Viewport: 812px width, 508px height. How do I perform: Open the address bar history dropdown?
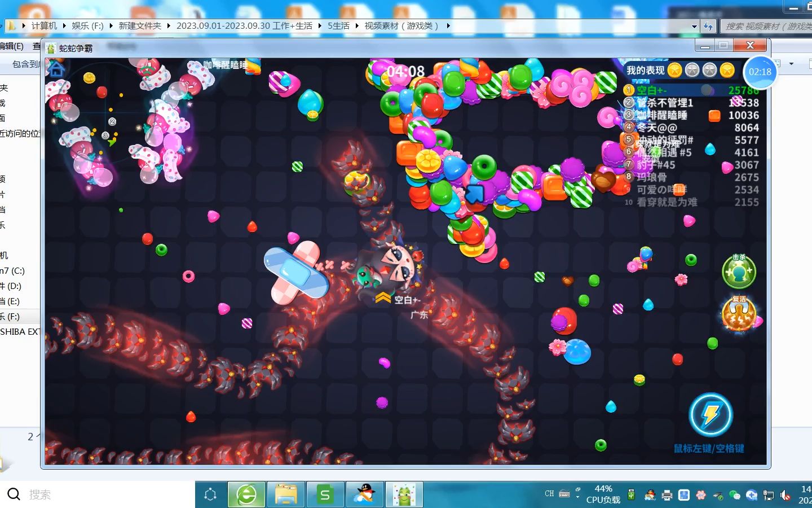click(x=695, y=26)
